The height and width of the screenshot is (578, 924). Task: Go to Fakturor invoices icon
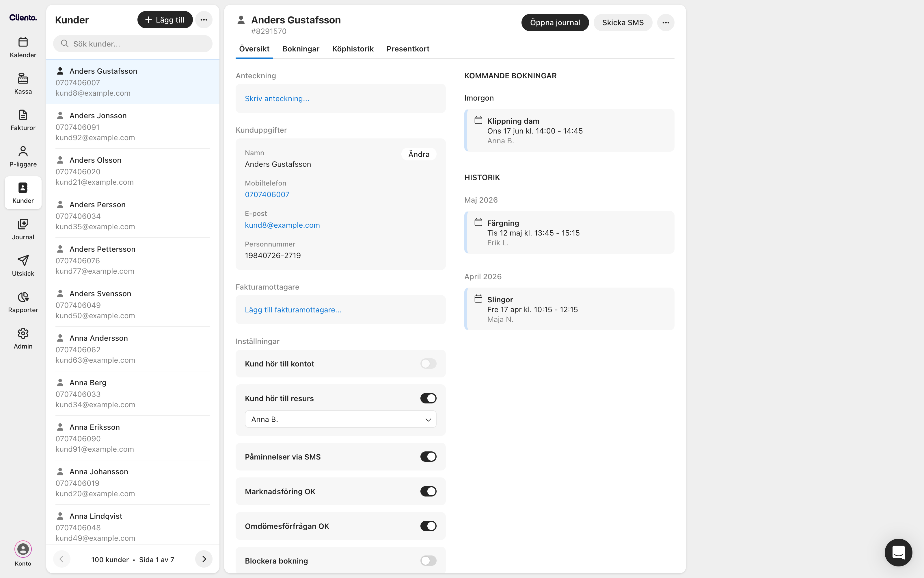click(x=23, y=115)
